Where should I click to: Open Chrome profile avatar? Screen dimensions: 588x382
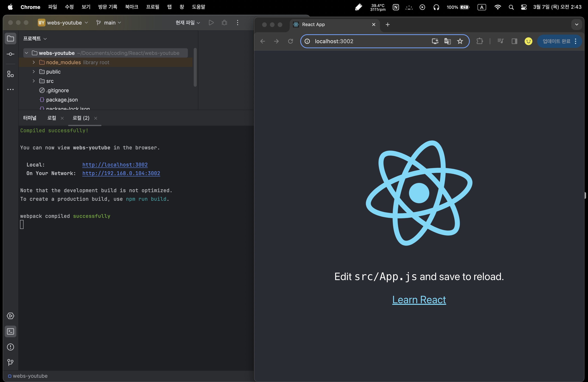pyautogui.click(x=528, y=41)
